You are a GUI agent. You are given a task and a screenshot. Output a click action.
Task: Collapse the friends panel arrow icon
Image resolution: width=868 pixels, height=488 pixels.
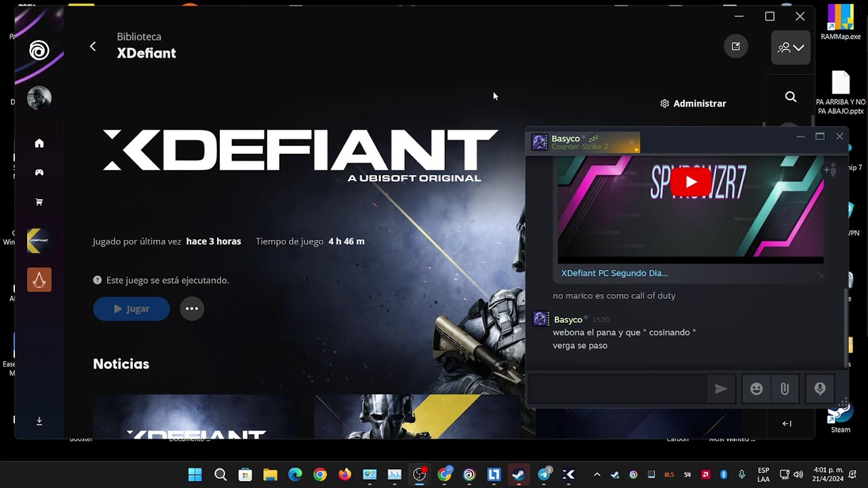click(787, 424)
